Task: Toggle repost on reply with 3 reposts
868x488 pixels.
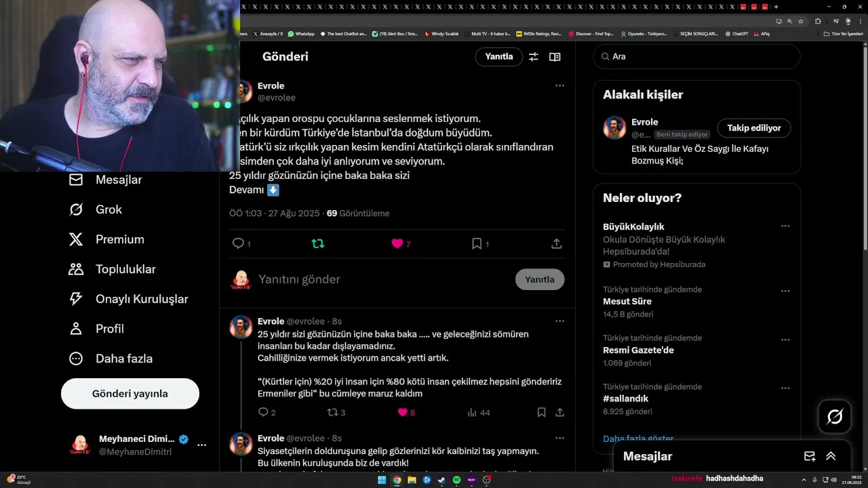Action: [x=332, y=412]
